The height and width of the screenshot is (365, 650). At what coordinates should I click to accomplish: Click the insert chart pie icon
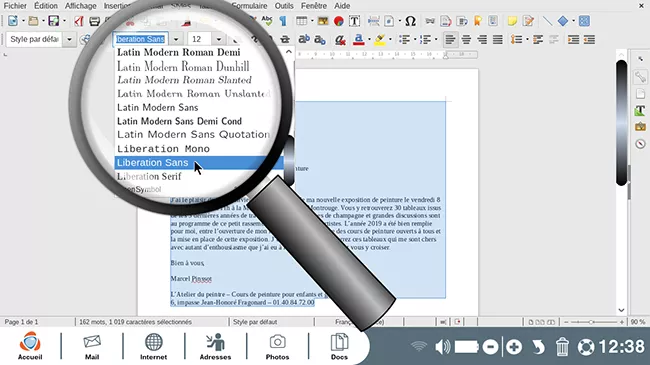pyautogui.click(x=339, y=21)
